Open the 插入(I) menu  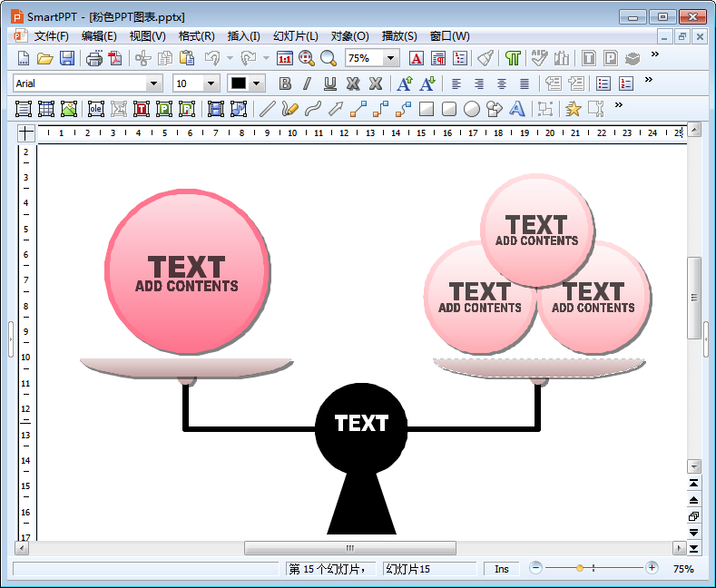click(243, 36)
